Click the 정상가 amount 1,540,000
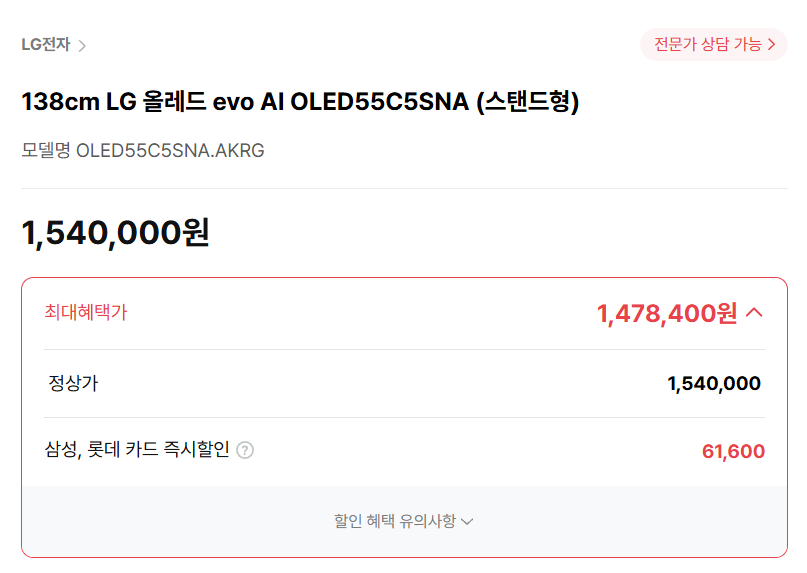This screenshot has height=573, width=807. coord(714,384)
